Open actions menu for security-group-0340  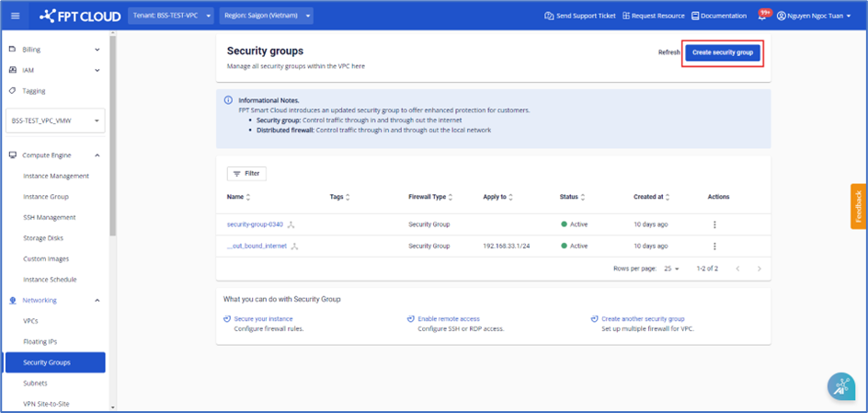click(714, 224)
